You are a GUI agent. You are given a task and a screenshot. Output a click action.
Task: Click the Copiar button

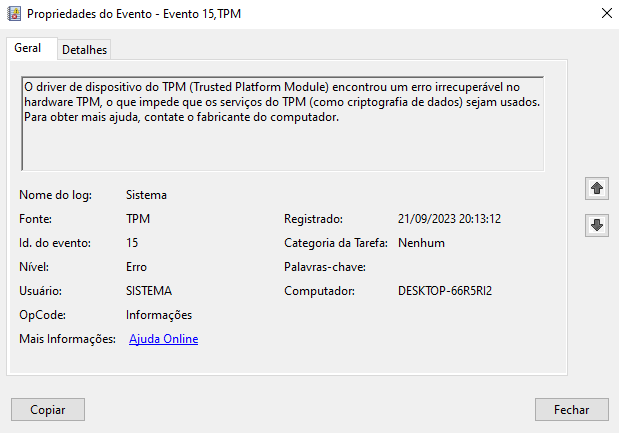[48, 410]
